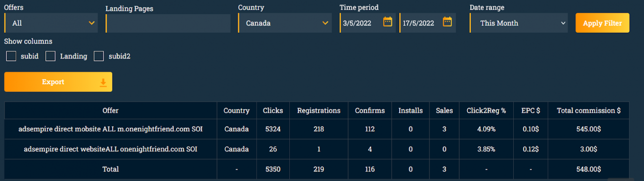The height and width of the screenshot is (181, 644).
Task: Apply Filter to the report
Action: coord(602,23)
